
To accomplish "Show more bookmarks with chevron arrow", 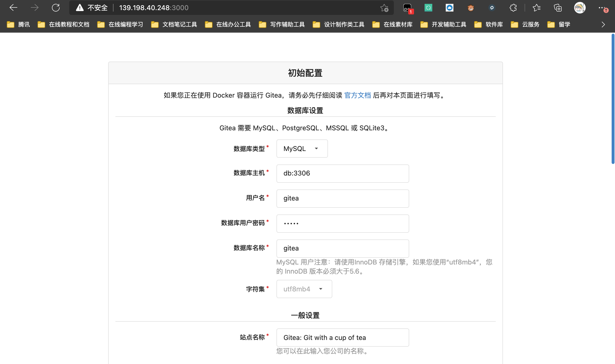I will coord(603,25).
